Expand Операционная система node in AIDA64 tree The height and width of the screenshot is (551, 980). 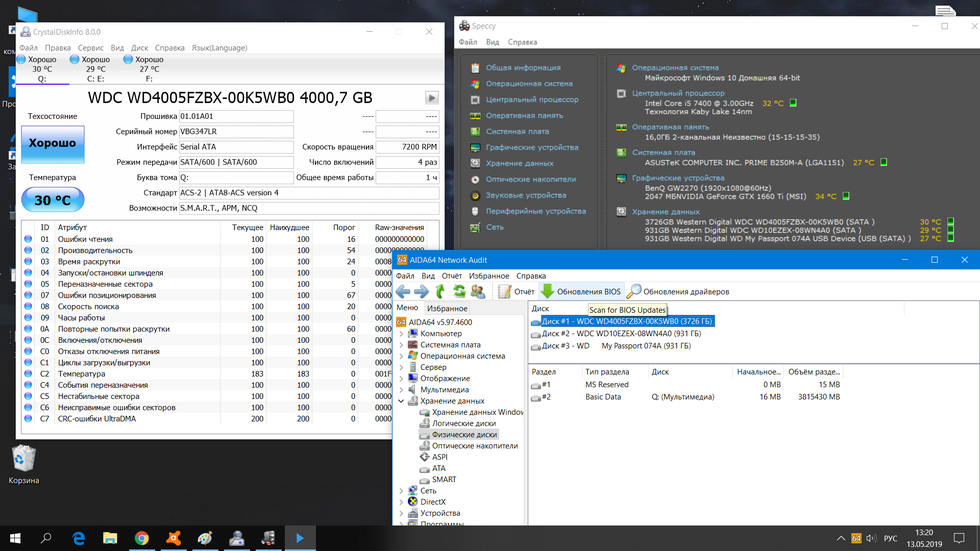401,356
